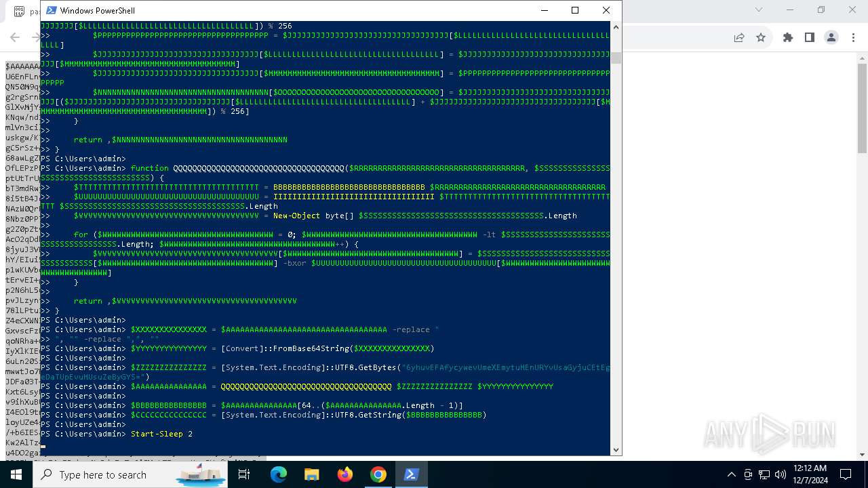Click New-Object byte[] text
868x488 pixels.
(x=313, y=216)
